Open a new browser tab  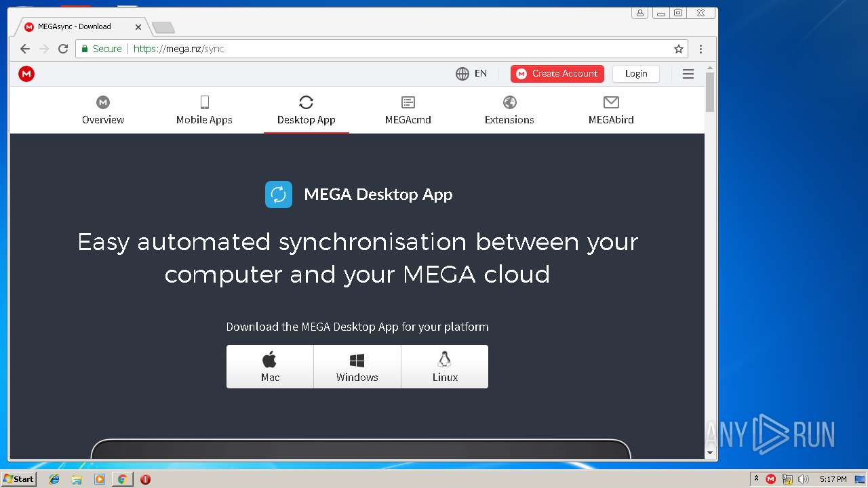(x=163, y=27)
